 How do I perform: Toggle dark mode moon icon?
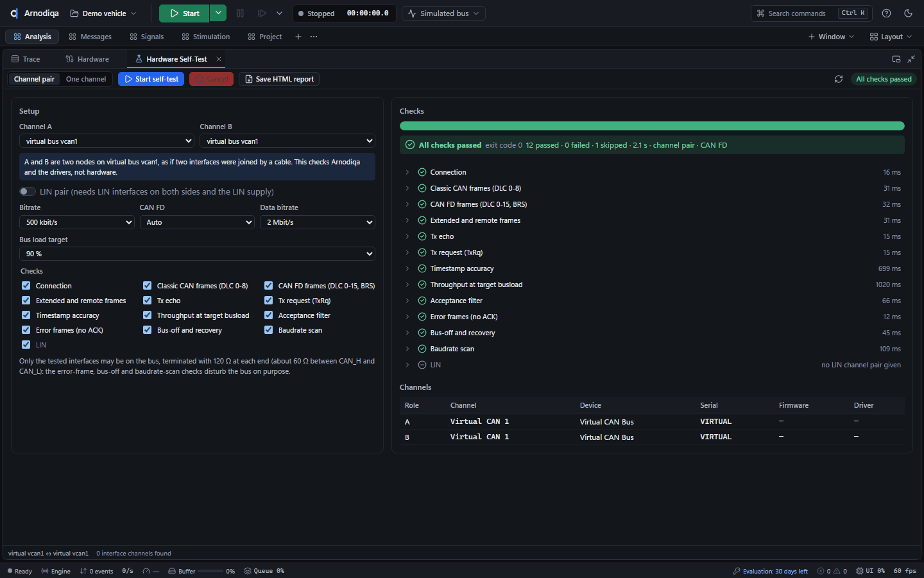tap(908, 13)
